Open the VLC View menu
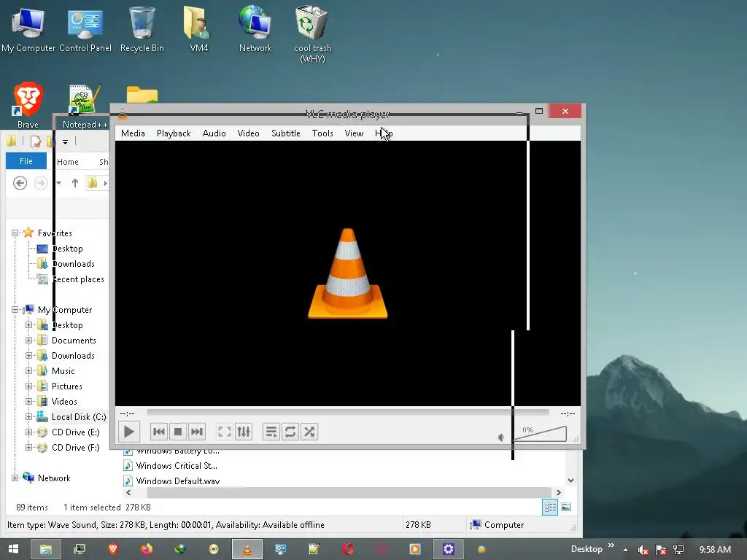 [354, 133]
